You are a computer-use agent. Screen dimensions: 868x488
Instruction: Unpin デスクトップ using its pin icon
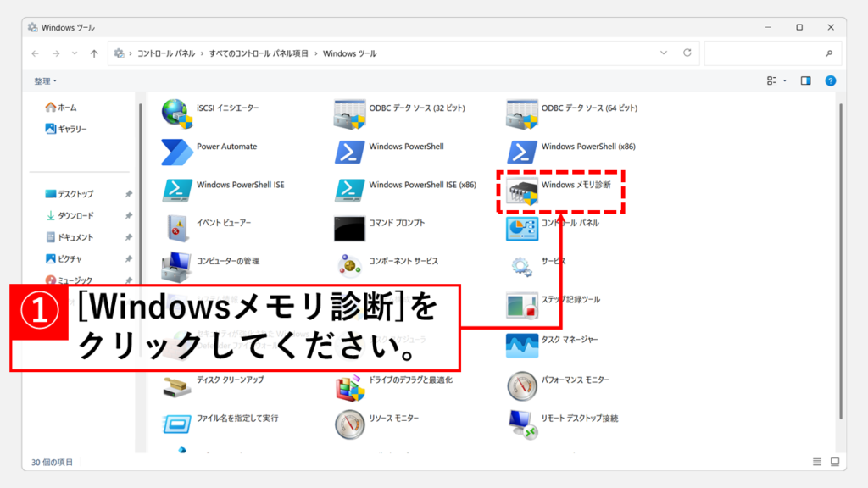click(129, 194)
